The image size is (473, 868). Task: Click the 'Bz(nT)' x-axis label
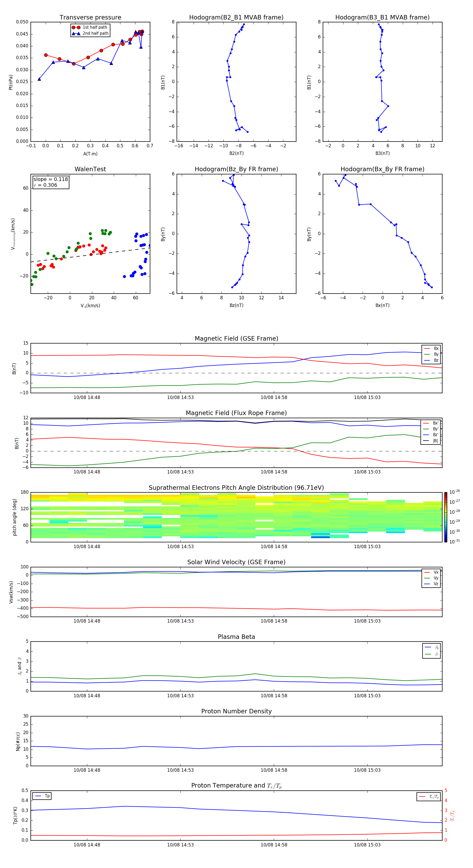(236, 305)
